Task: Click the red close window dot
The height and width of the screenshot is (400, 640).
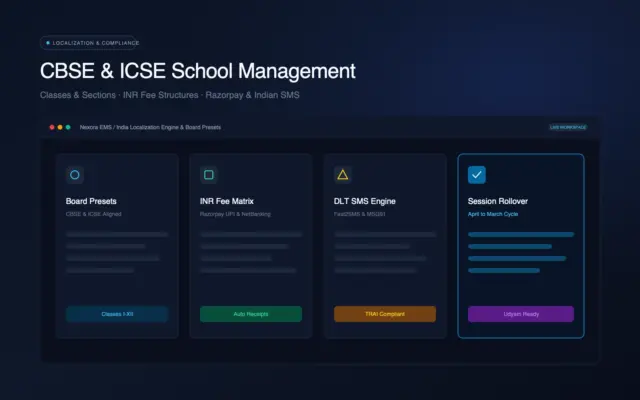Action: [x=52, y=127]
